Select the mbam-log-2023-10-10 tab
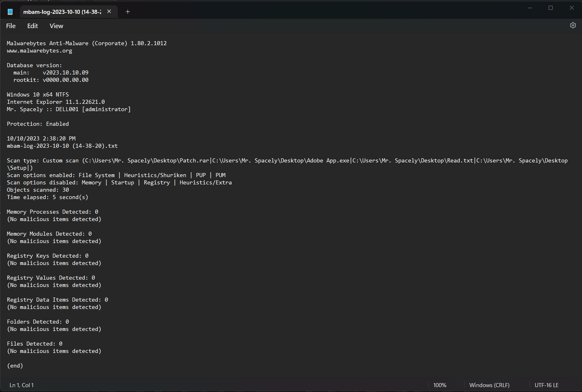The image size is (582, 392). (62, 12)
